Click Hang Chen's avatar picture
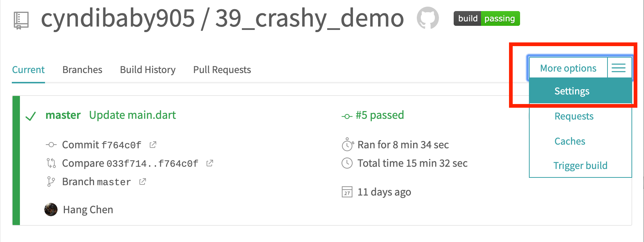This screenshot has width=644, height=242. (51, 210)
